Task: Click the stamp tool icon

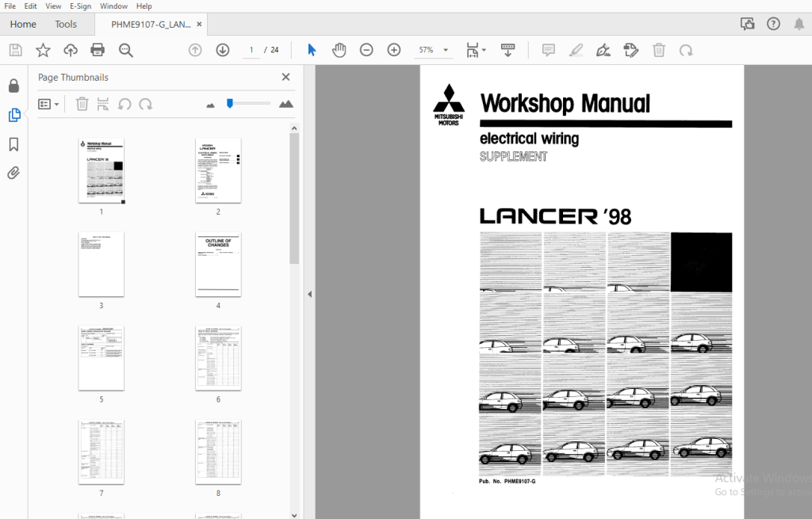Action: click(630, 50)
